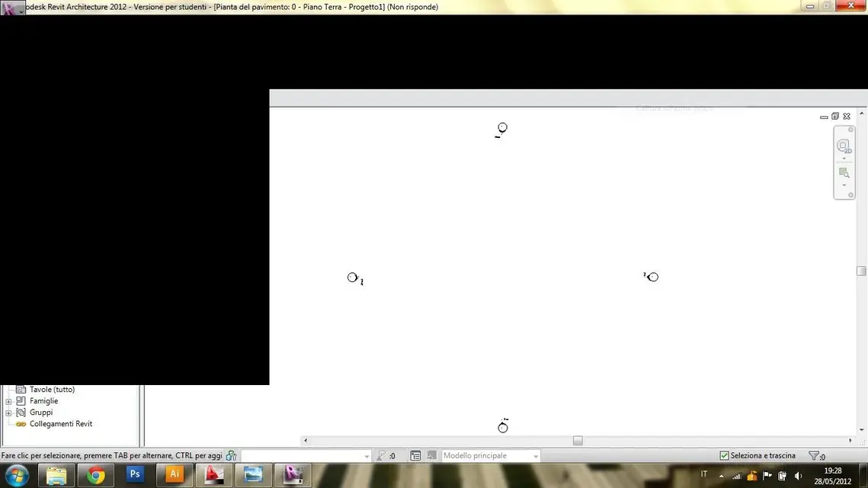This screenshot has width=868, height=488.
Task: Select the south elevation marker
Action: (503, 426)
